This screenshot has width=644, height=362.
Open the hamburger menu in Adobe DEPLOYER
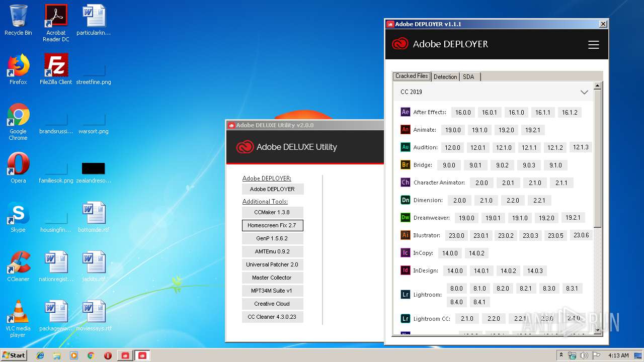click(x=594, y=45)
